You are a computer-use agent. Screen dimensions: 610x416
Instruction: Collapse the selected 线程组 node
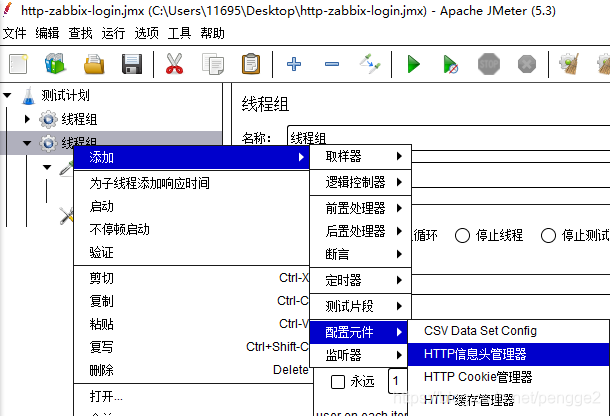point(27,143)
